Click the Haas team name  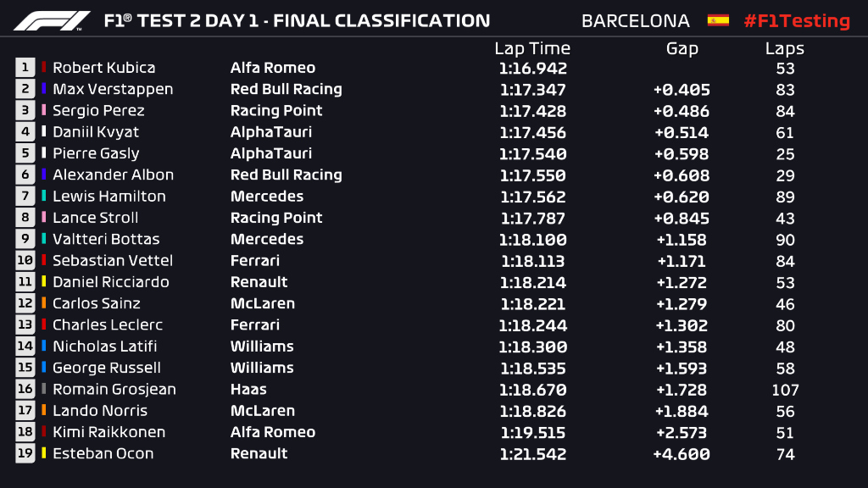click(248, 389)
